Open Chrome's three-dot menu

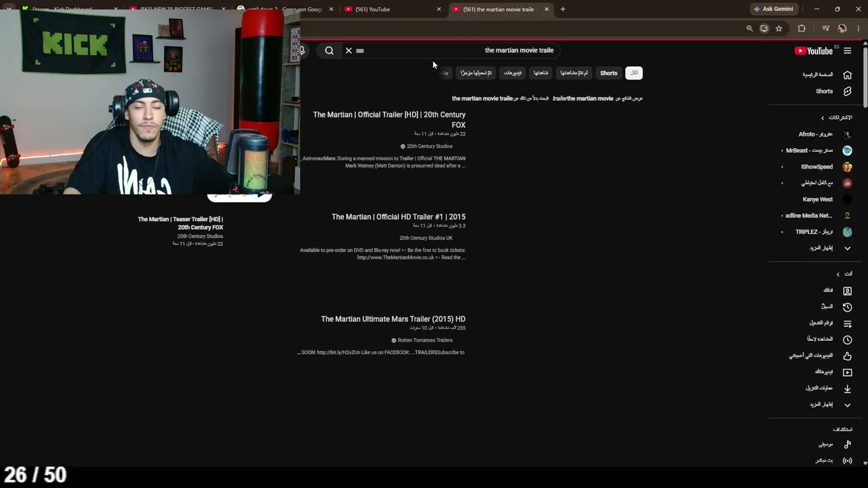(859, 28)
